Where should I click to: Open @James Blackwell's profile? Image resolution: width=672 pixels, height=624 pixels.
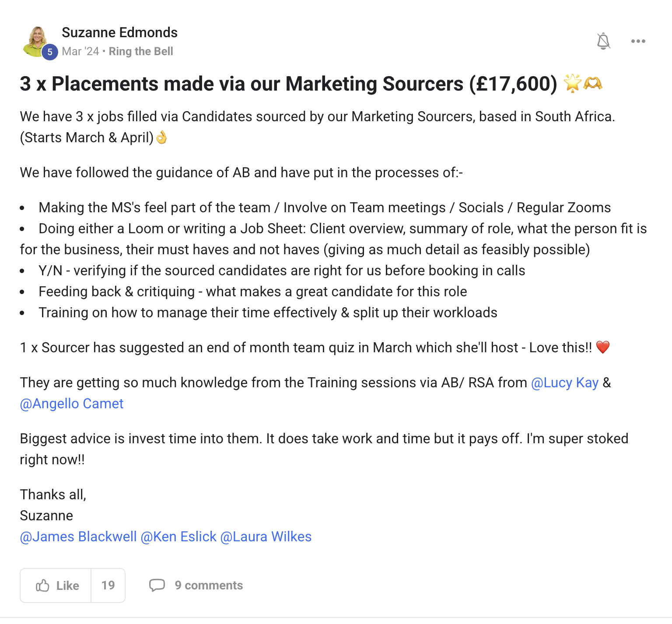(78, 536)
